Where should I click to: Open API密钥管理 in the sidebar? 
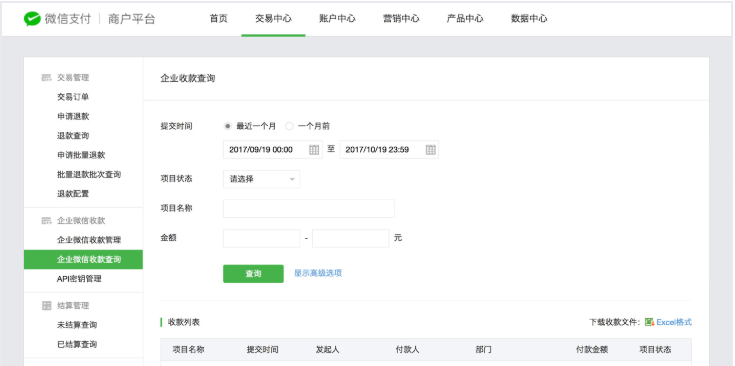pyautogui.click(x=79, y=279)
